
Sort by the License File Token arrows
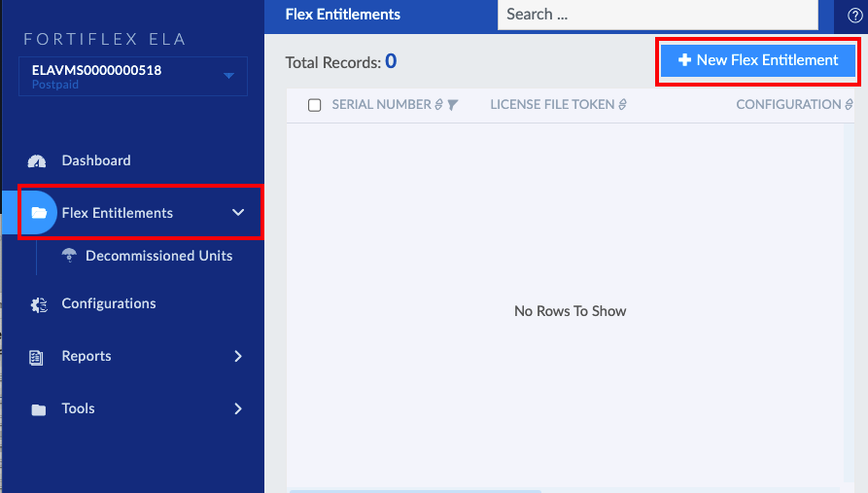click(622, 105)
